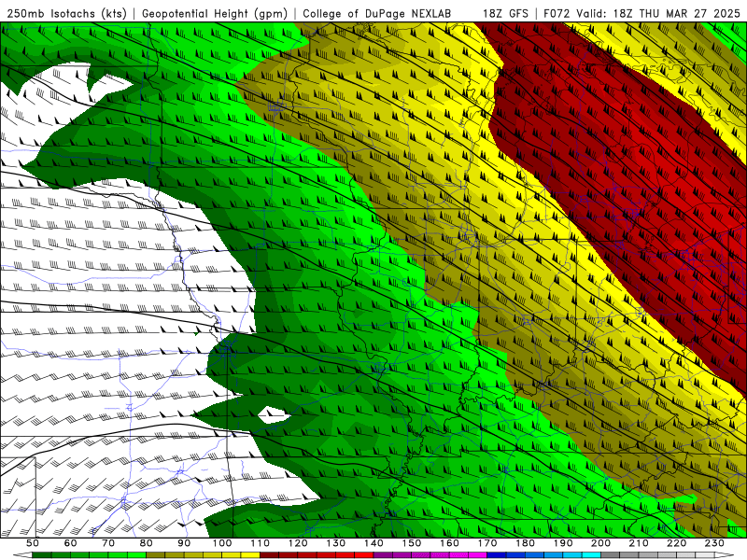The image size is (747, 560).
Task: Click the '130' color bar label
Action: coord(336,543)
